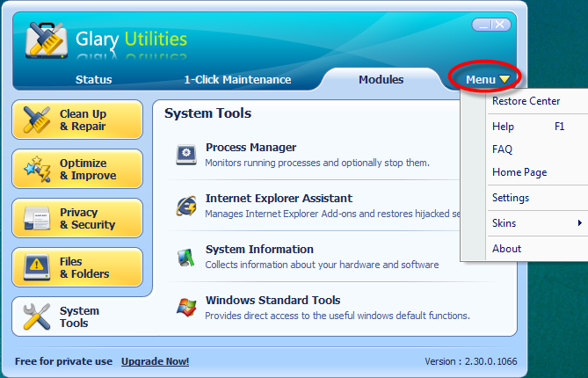Toggle the Menu dropdown
Image resolution: width=588 pixels, height=378 pixels.
tap(488, 79)
